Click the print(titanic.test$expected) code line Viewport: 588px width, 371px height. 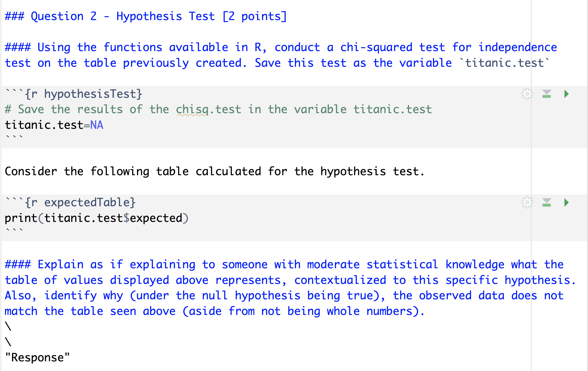coord(97,218)
